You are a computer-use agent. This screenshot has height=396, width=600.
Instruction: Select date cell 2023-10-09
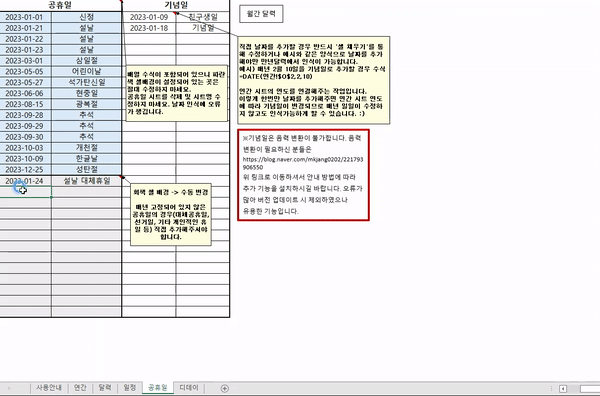point(25,159)
